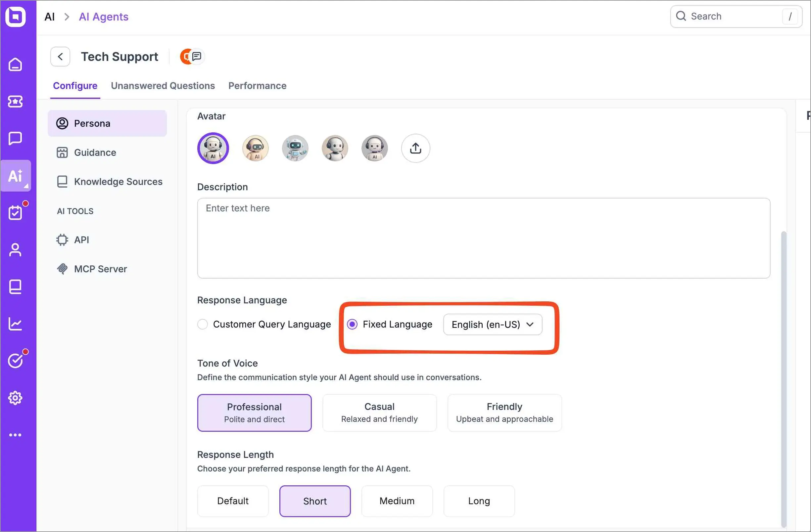
Task: Choose the Casual tone of voice
Action: coord(379,413)
